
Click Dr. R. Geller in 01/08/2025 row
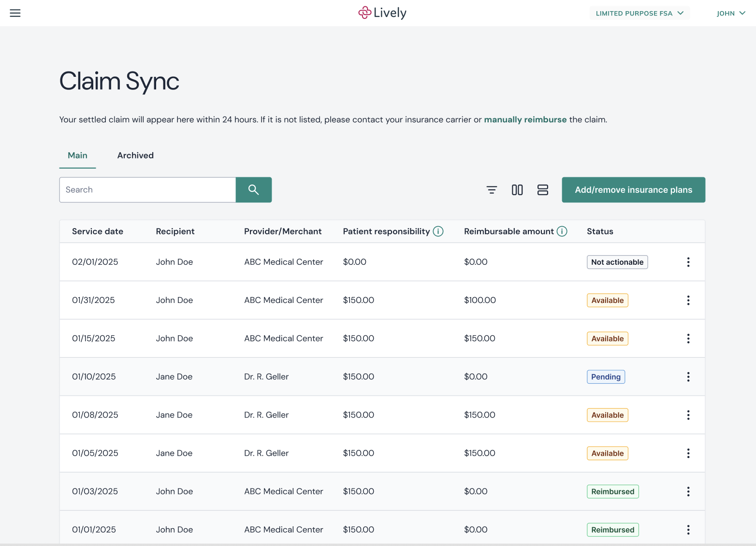pyautogui.click(x=266, y=415)
